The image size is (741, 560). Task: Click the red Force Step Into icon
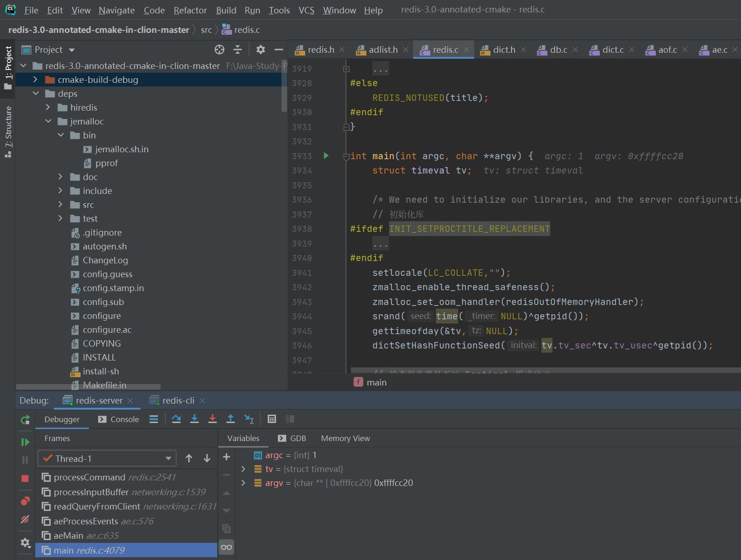[213, 419]
